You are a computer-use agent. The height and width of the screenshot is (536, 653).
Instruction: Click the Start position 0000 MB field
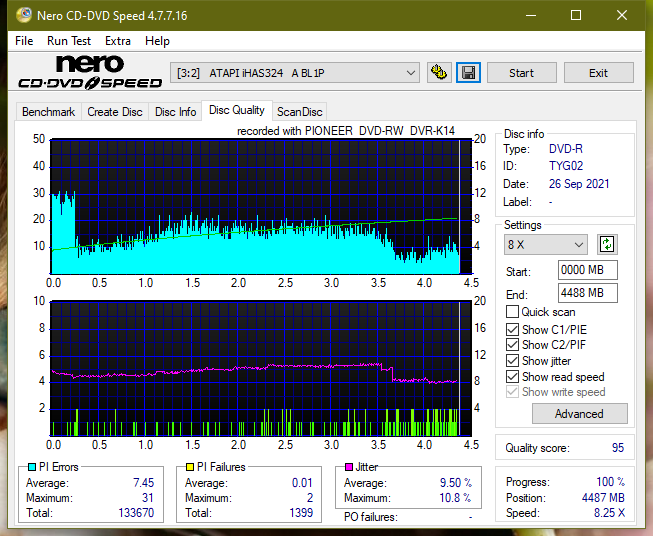[587, 270]
